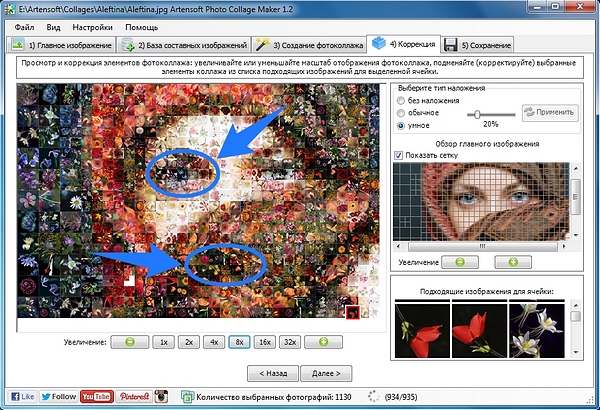Switch to tab 4) Коррекция

pos(403,44)
